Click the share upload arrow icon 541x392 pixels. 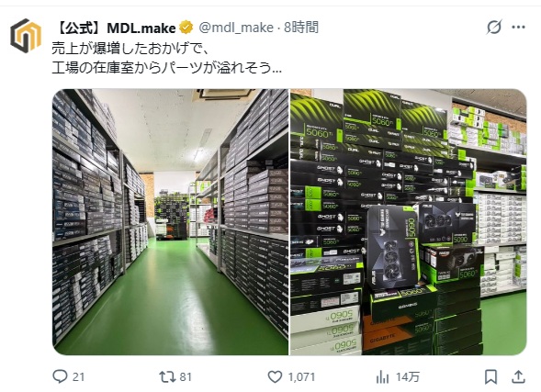[x=518, y=376]
